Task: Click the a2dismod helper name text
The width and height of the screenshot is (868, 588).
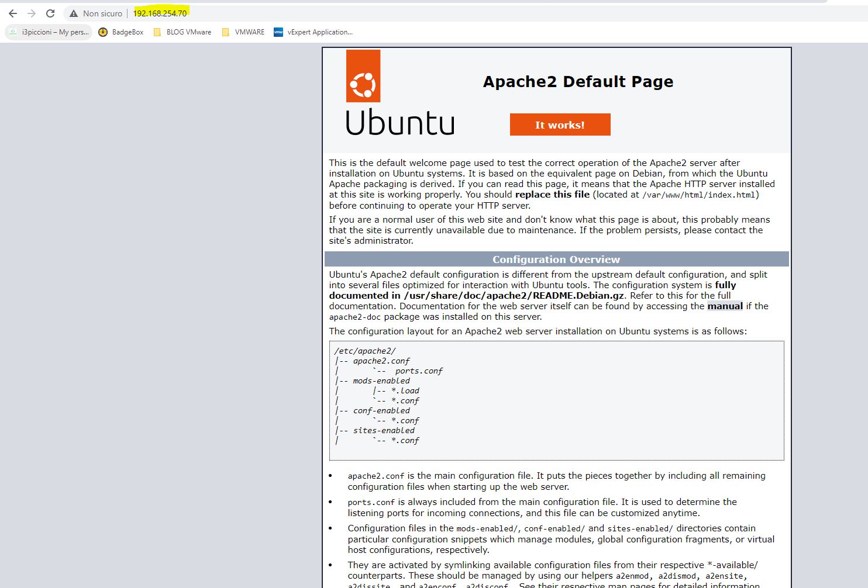Action: pyautogui.click(x=677, y=576)
